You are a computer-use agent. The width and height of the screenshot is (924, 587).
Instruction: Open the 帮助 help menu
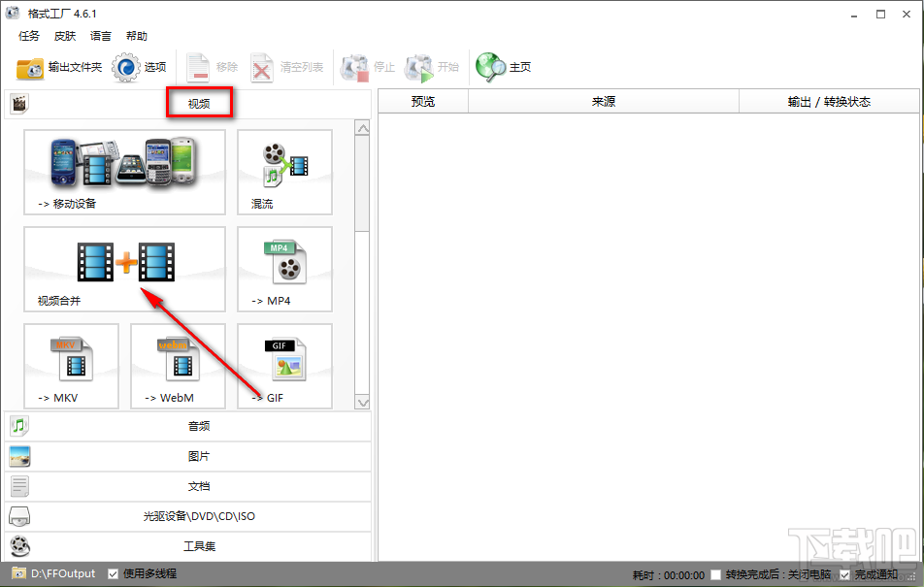(137, 36)
